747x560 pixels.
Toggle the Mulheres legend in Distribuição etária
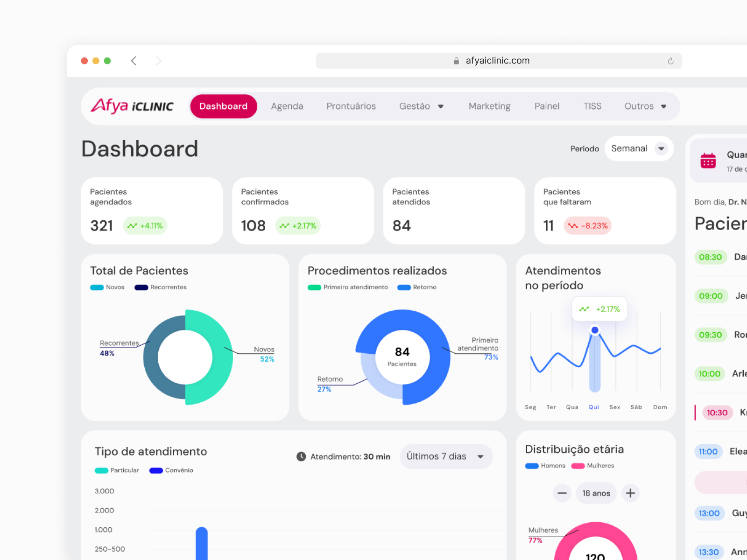click(x=592, y=465)
